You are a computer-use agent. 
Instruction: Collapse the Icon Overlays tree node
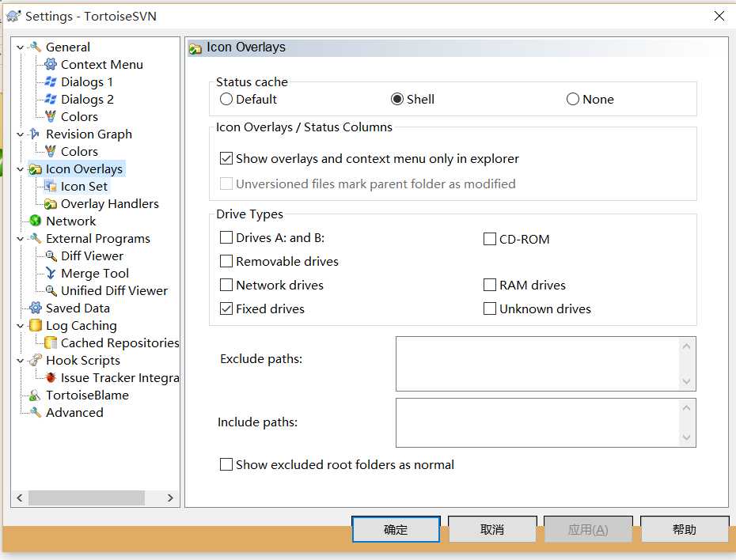tap(20, 169)
